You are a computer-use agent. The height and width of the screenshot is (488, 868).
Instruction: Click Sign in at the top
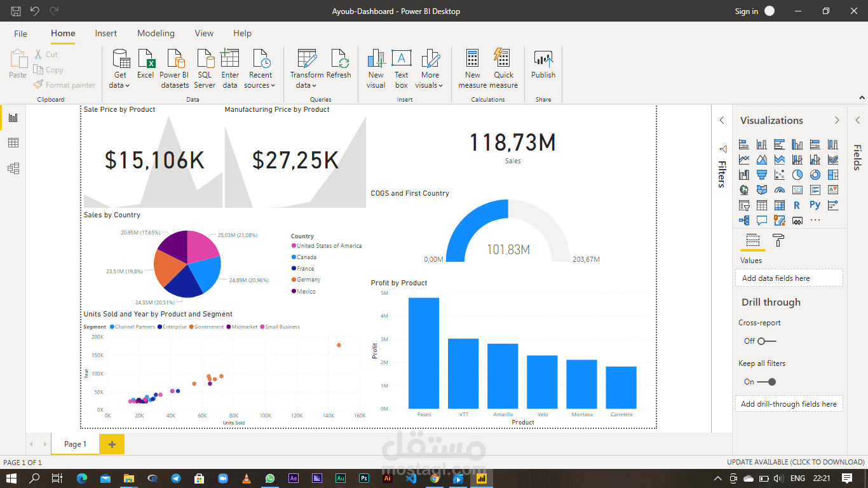click(x=747, y=11)
